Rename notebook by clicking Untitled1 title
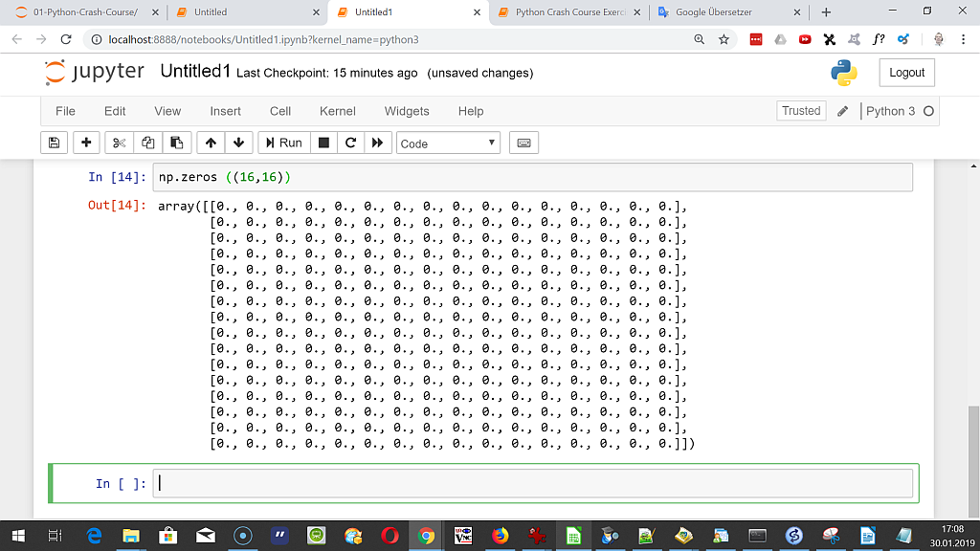980x551 pixels. [x=195, y=71]
